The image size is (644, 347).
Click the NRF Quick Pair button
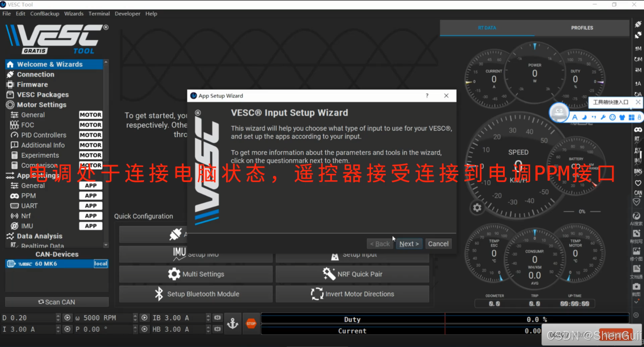(352, 274)
